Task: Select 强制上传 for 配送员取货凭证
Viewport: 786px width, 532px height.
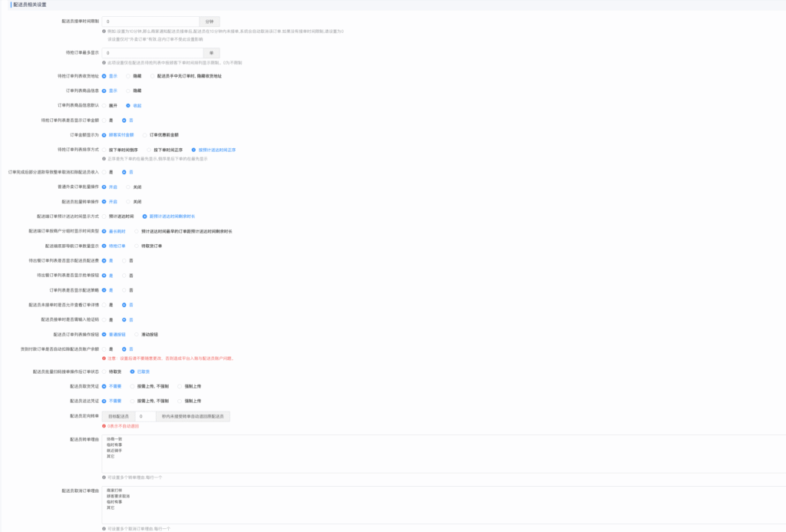Action: (x=180, y=386)
